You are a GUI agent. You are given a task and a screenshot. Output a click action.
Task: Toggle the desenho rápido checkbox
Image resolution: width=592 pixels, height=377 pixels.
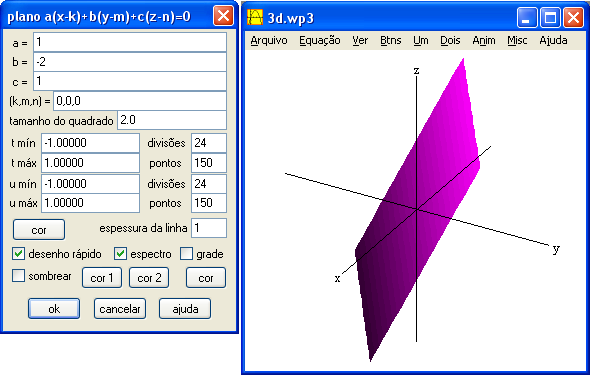coord(18,254)
